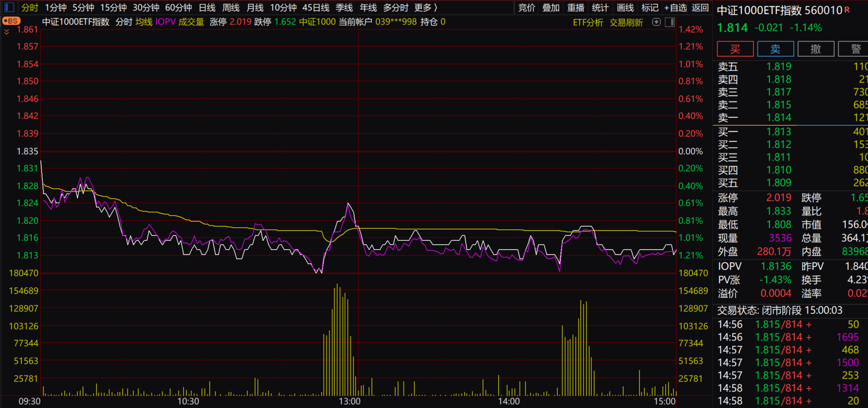This screenshot has width=868, height=408.
Task: Click the 撤 cancel order button
Action: point(815,49)
